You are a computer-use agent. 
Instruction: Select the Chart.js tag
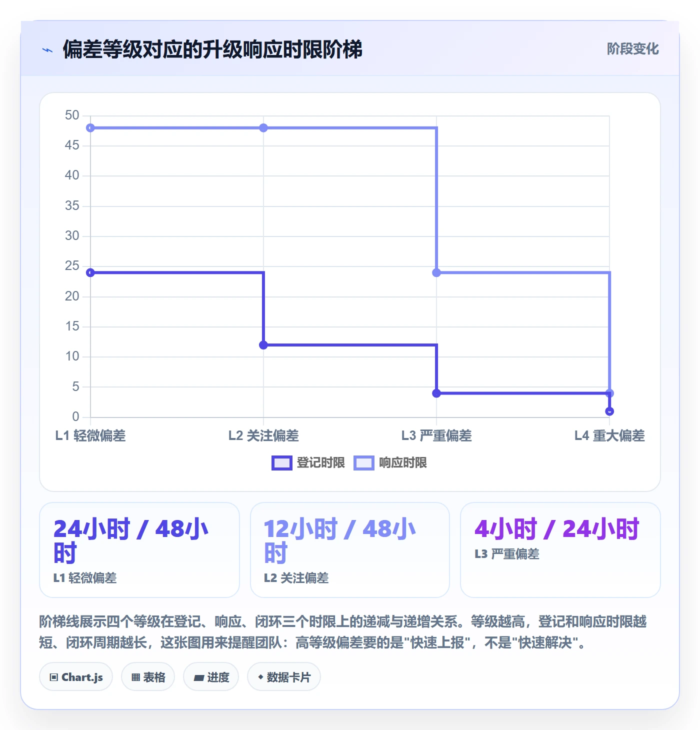point(76,677)
